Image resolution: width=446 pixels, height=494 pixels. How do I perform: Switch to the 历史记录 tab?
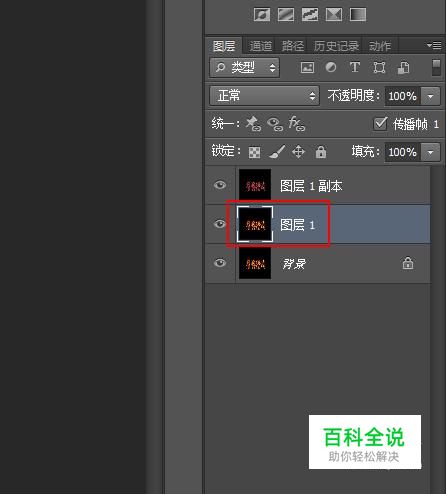point(336,46)
